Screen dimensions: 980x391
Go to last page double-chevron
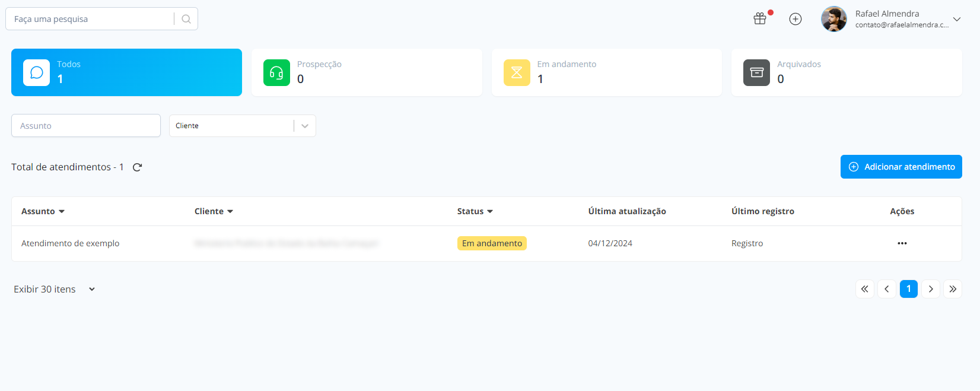pyautogui.click(x=953, y=289)
